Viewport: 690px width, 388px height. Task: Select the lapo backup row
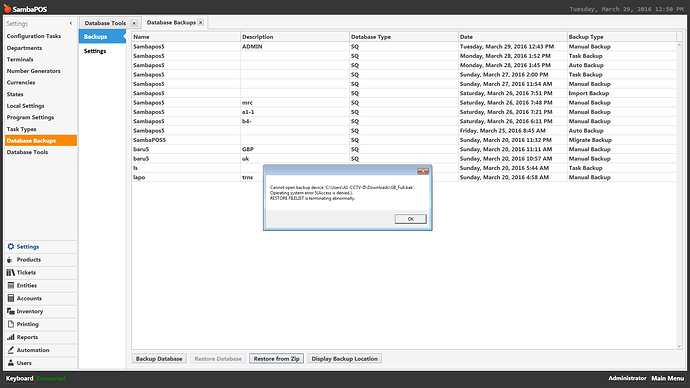[x=404, y=177]
